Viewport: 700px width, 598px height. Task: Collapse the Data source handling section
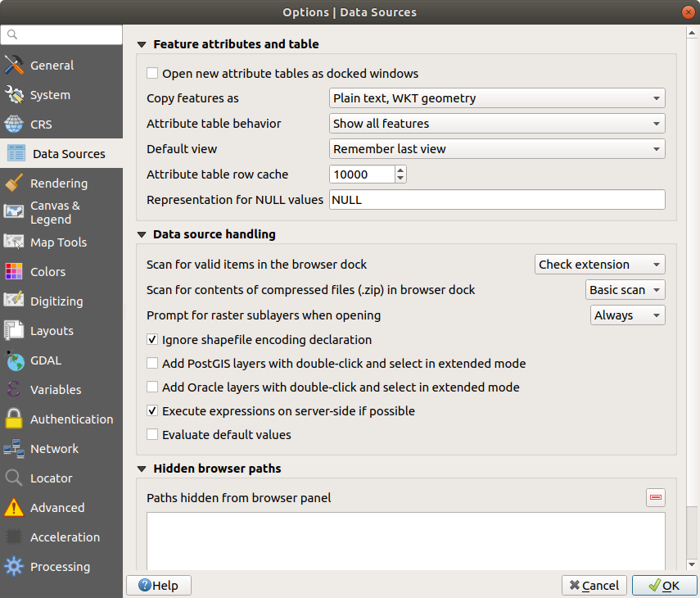pos(142,234)
